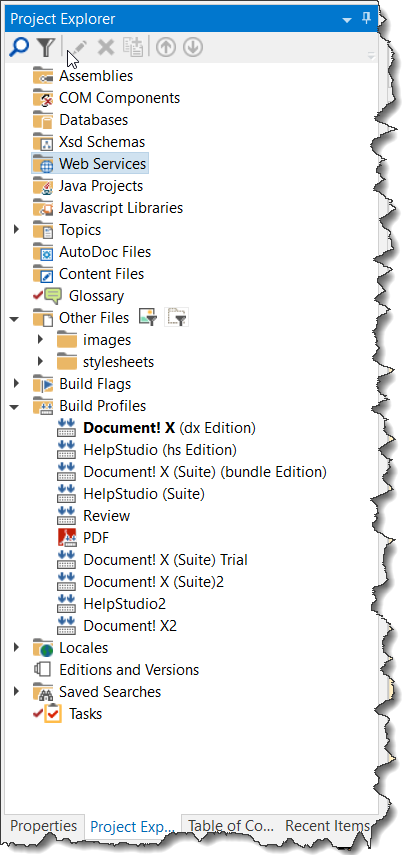Image resolution: width=402 pixels, height=855 pixels.
Task: Click the filter funnel toolbar icon
Action: [x=47, y=47]
